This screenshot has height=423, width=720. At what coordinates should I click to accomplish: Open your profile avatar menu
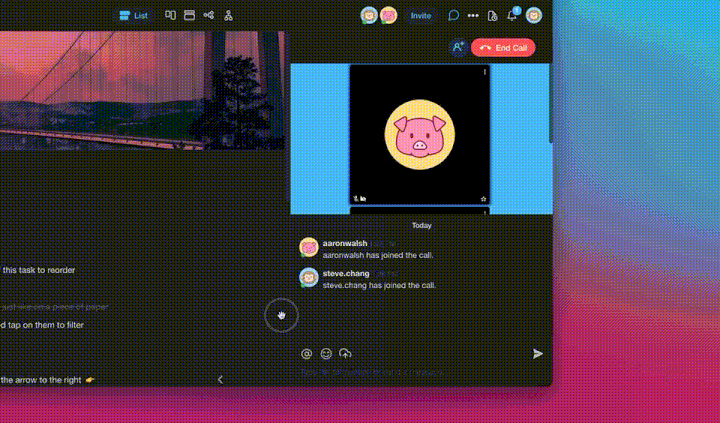coord(534,15)
